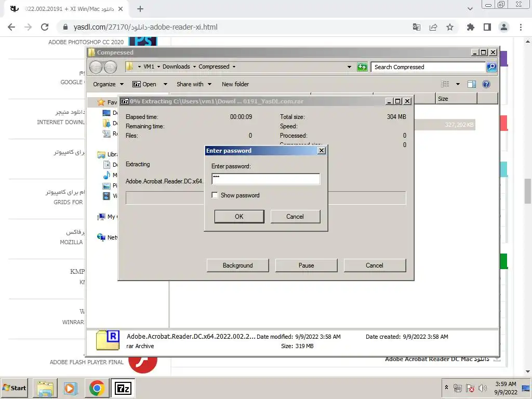The image size is (532, 399).
Task: Open the Organize dropdown in Explorer
Action: point(108,84)
